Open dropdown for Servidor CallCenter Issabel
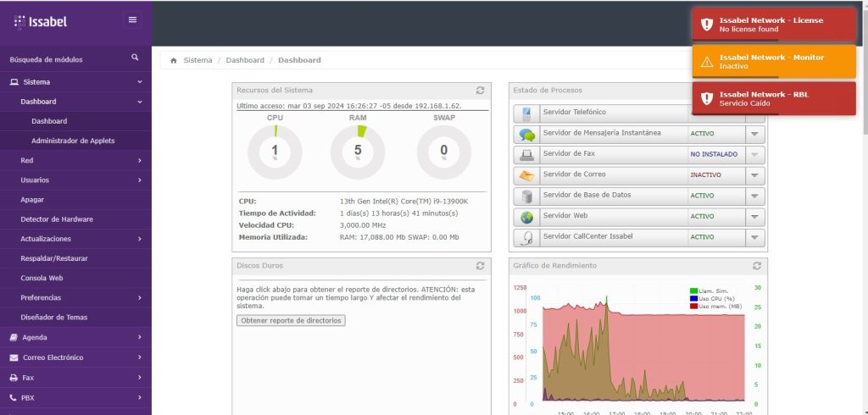This screenshot has height=415, width=868. click(x=754, y=237)
